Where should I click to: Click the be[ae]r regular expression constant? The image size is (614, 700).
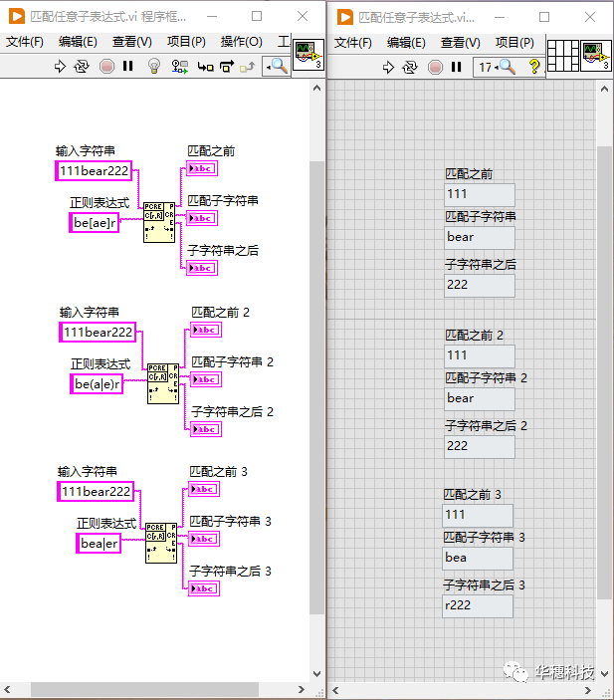pos(96,223)
